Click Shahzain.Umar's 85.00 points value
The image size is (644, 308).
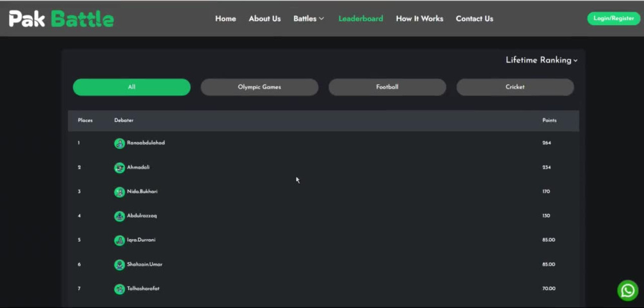tap(549, 264)
